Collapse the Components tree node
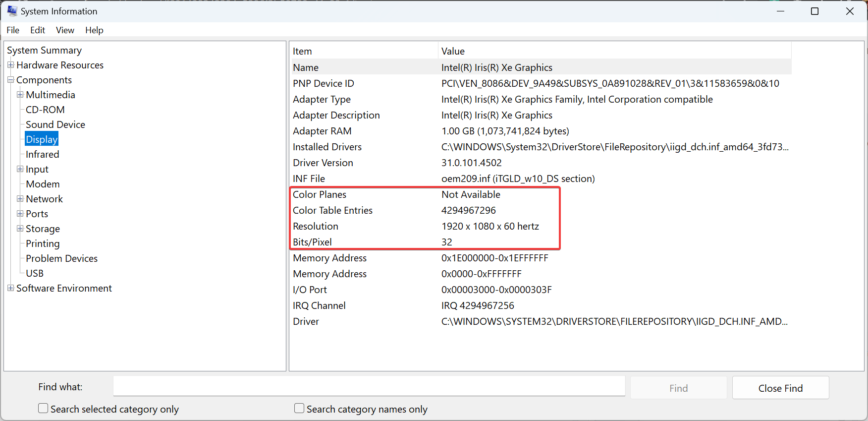The height and width of the screenshot is (421, 868). [10, 80]
